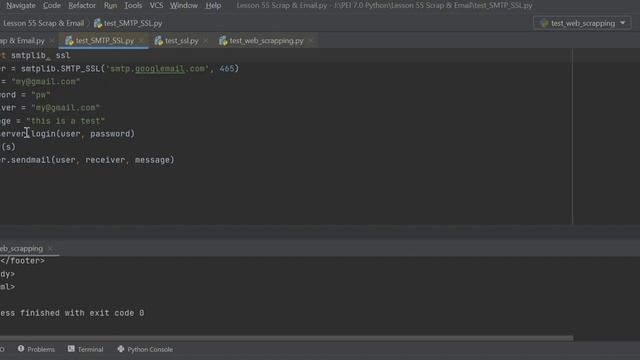The height and width of the screenshot is (360, 640).
Task: Switch to the test_ssl.py editor tab
Action: (182, 40)
